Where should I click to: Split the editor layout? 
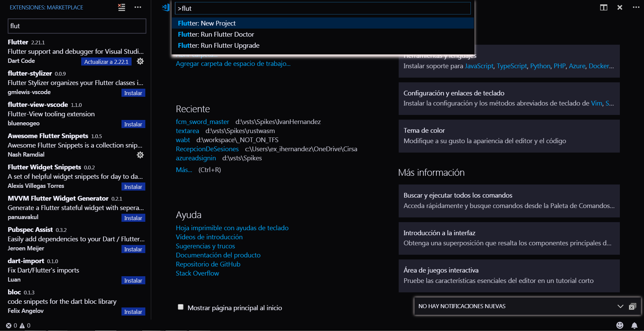(x=603, y=7)
